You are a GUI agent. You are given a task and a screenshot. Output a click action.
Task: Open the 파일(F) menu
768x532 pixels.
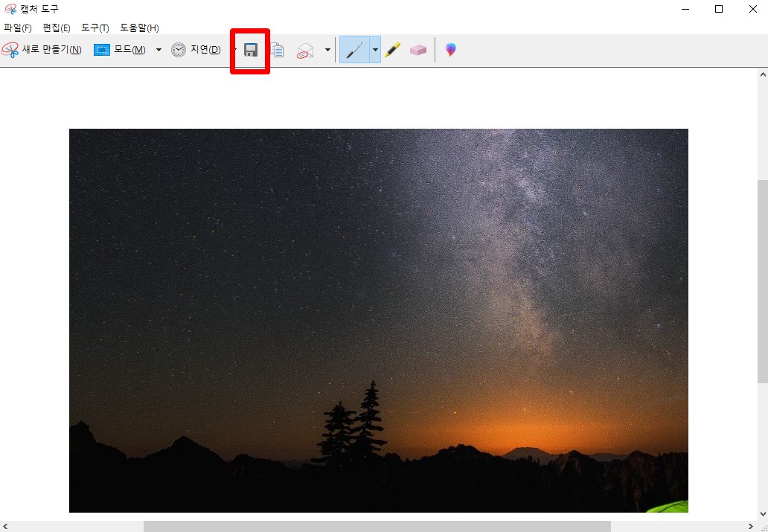pyautogui.click(x=18, y=28)
